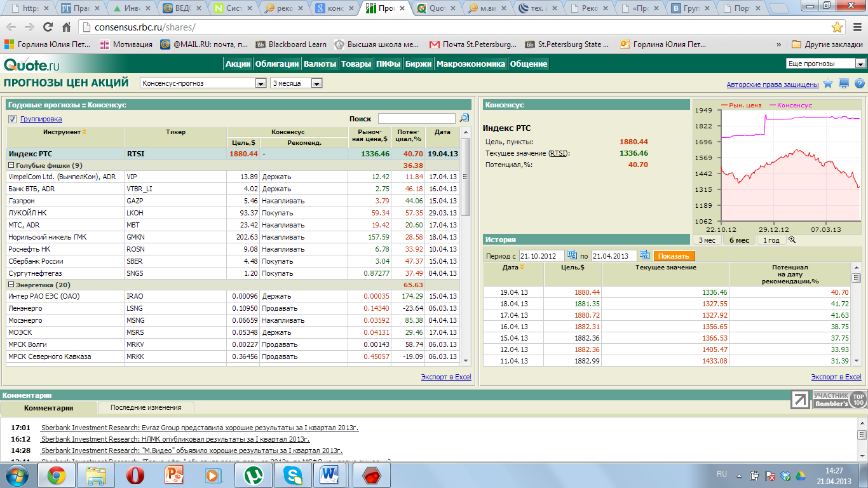Switch to the Последние изменения tab
The height and width of the screenshot is (488, 868).
point(146,407)
